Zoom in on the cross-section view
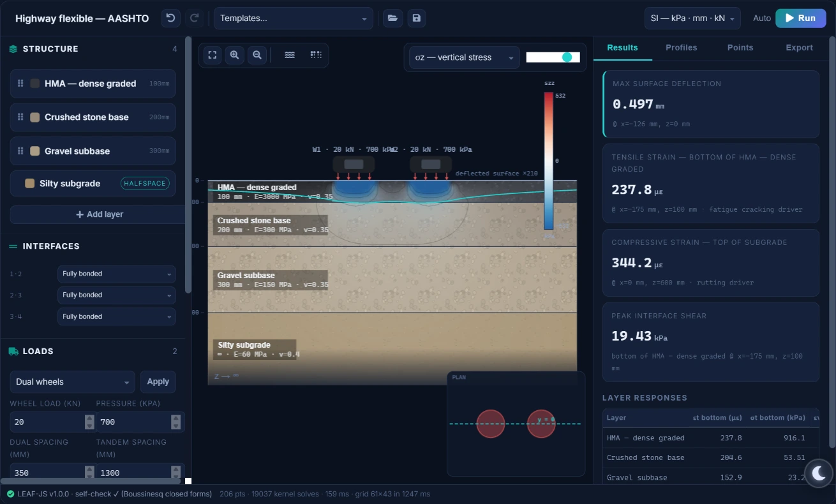The image size is (836, 504). (x=235, y=55)
